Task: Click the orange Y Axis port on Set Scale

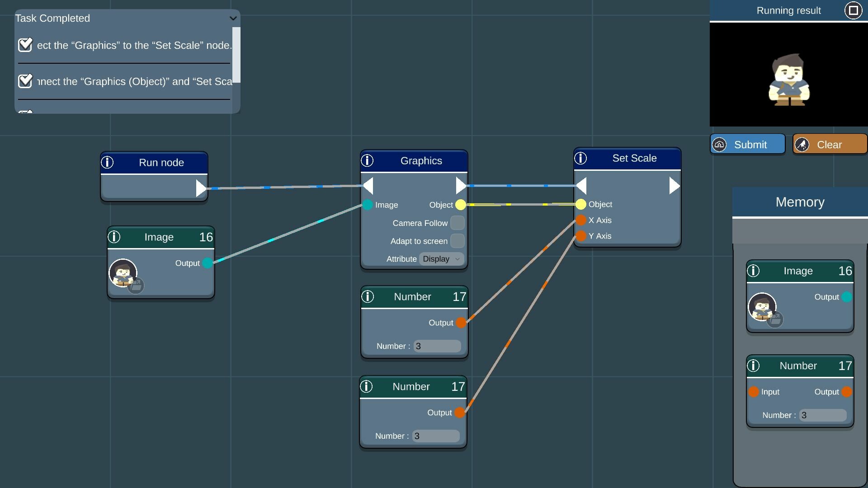Action: [581, 236]
